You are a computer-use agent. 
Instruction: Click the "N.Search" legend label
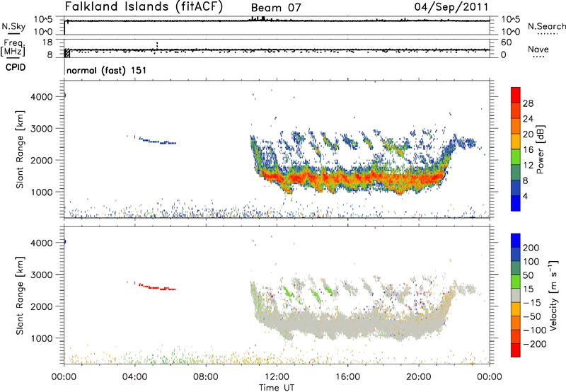(x=546, y=26)
